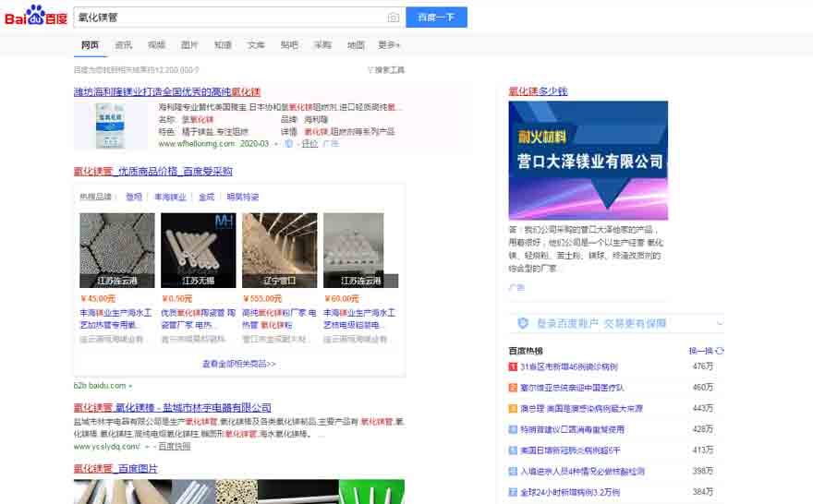Switch to the 资讯 tab

(123, 44)
